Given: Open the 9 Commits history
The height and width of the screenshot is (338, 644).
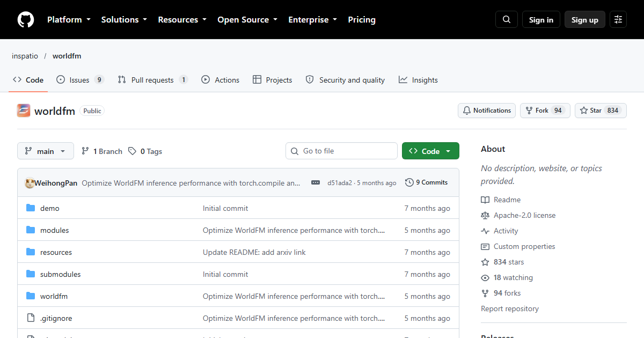Looking at the screenshot, I should point(427,182).
